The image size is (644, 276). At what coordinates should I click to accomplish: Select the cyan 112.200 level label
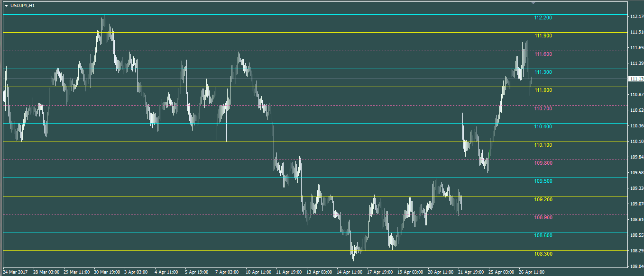click(x=543, y=18)
